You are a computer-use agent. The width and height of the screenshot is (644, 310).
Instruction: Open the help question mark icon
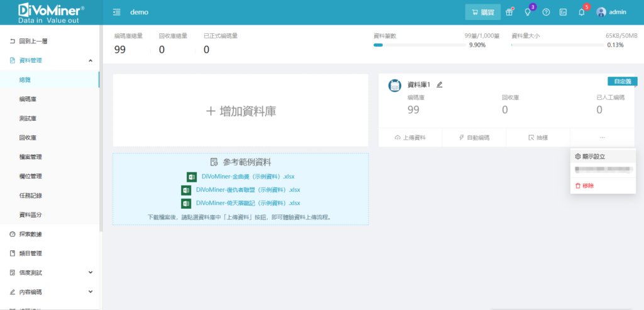546,12
